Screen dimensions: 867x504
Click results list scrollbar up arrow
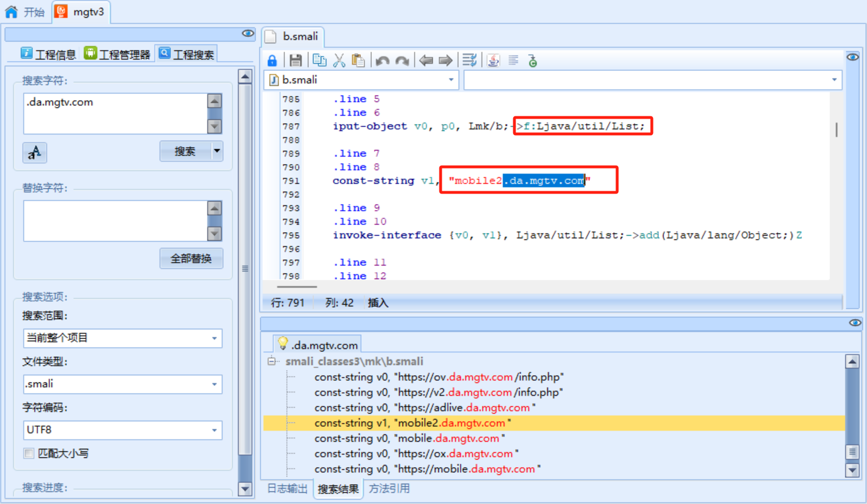click(x=852, y=362)
